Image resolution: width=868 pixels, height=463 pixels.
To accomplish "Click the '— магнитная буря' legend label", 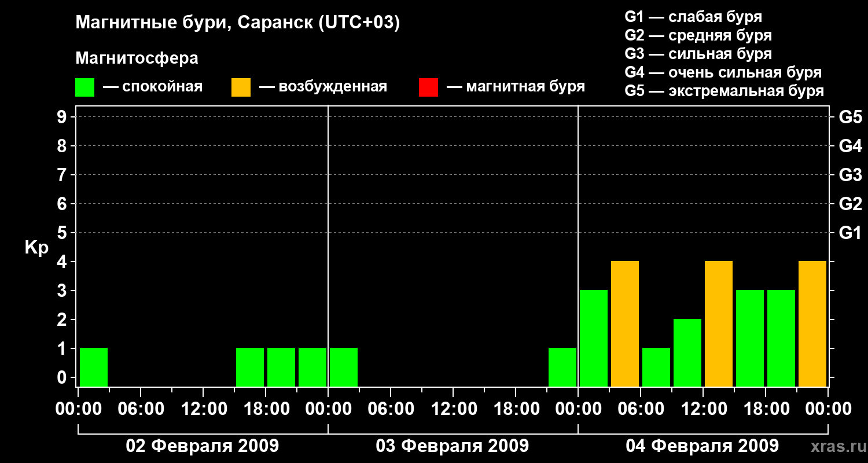I will (516, 87).
